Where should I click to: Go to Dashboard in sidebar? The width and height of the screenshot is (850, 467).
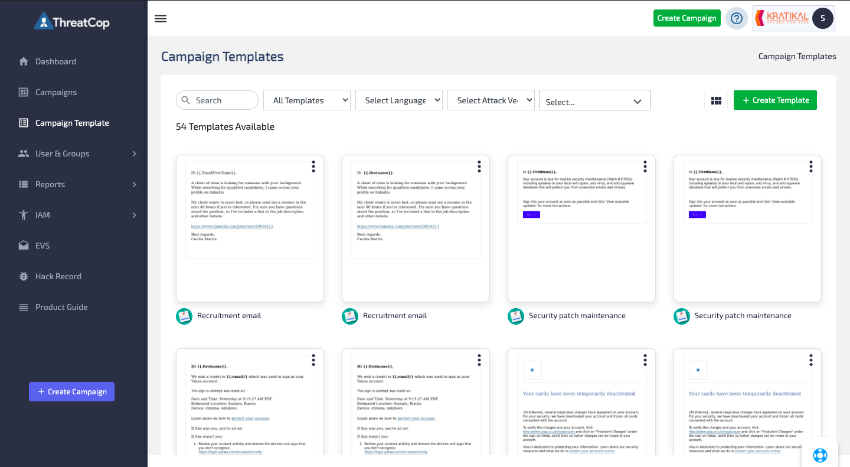[55, 62]
